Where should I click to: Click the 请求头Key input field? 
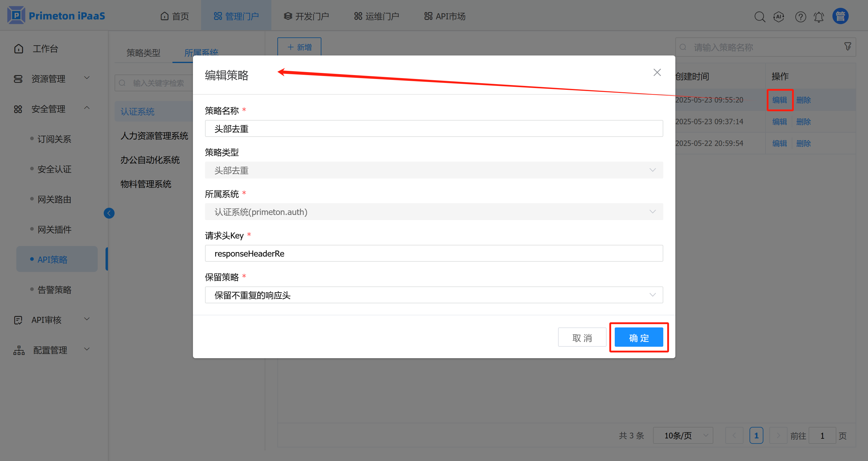pos(434,254)
